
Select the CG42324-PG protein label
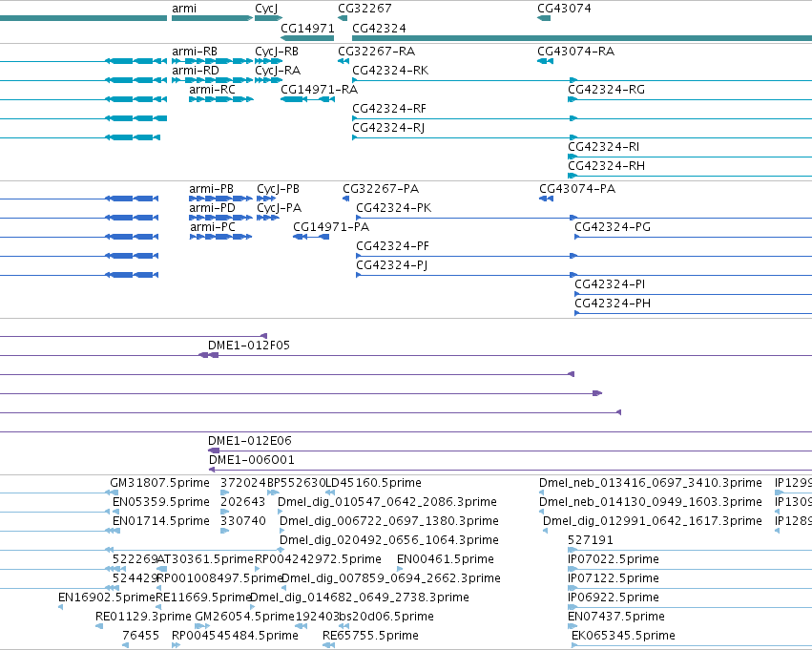(613, 227)
